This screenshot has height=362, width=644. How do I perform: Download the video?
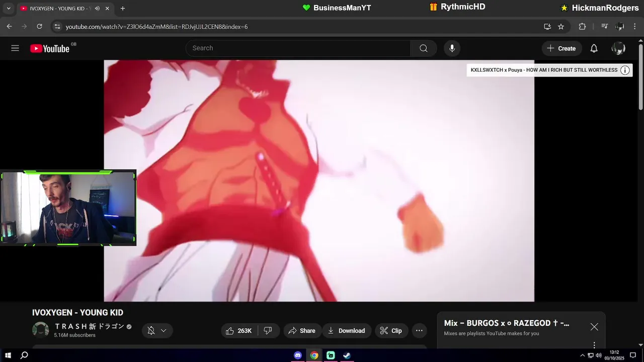(x=347, y=330)
